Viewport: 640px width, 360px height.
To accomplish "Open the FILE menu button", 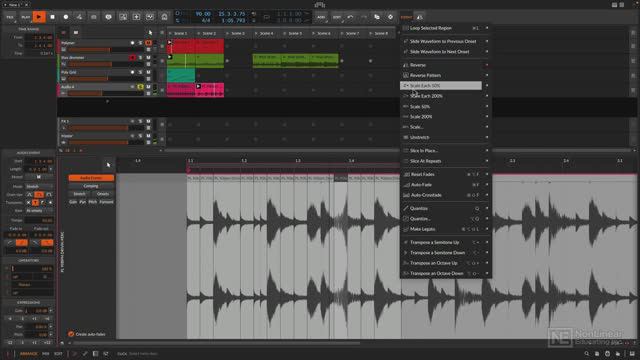I will pyautogui.click(x=10, y=17).
